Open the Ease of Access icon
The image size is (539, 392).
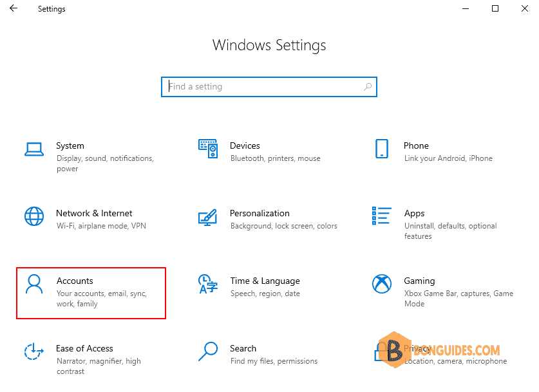pyautogui.click(x=34, y=351)
